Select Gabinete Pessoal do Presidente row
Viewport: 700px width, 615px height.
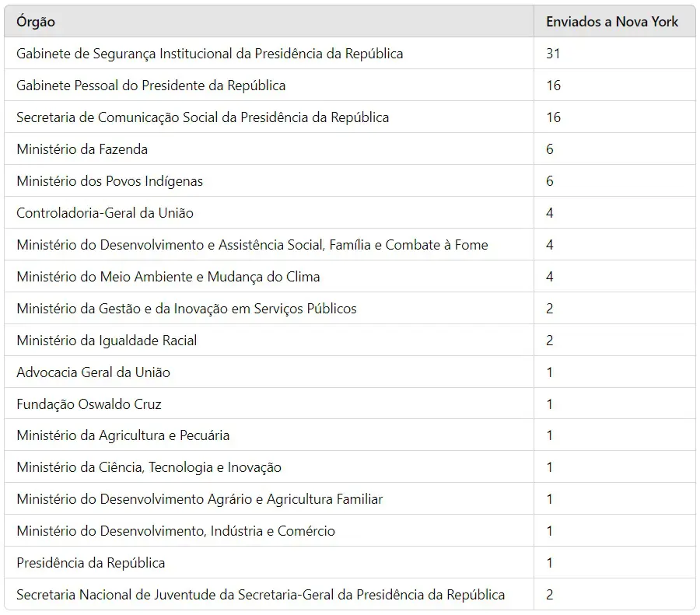click(x=350, y=85)
